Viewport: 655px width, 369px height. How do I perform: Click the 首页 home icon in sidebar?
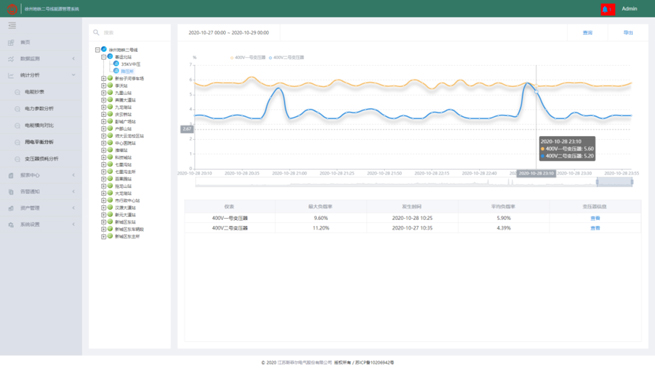[11, 42]
